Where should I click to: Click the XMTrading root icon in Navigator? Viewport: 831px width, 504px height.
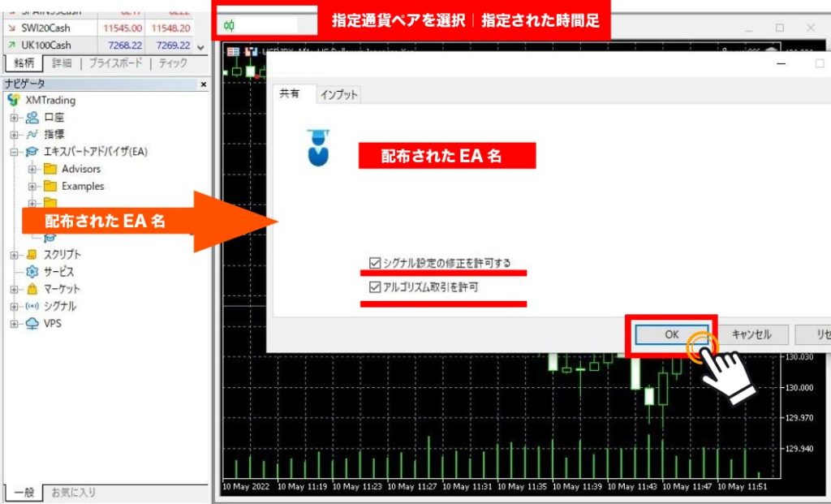click(x=13, y=100)
